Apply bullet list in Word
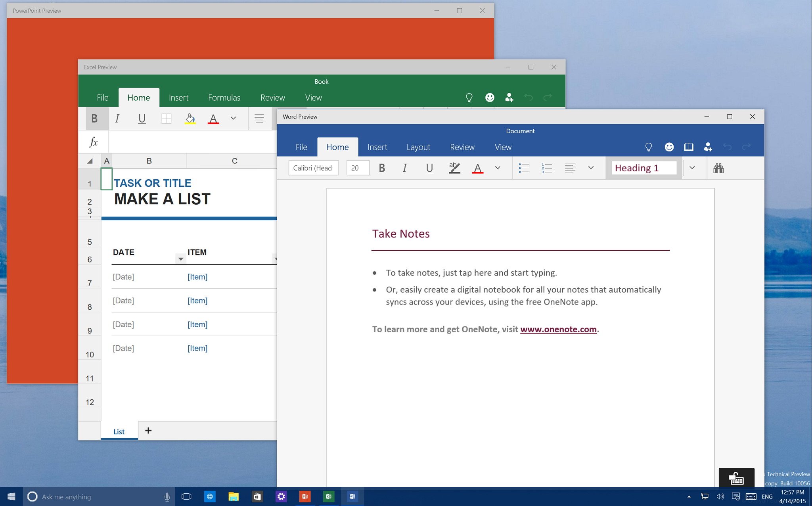 click(x=524, y=168)
